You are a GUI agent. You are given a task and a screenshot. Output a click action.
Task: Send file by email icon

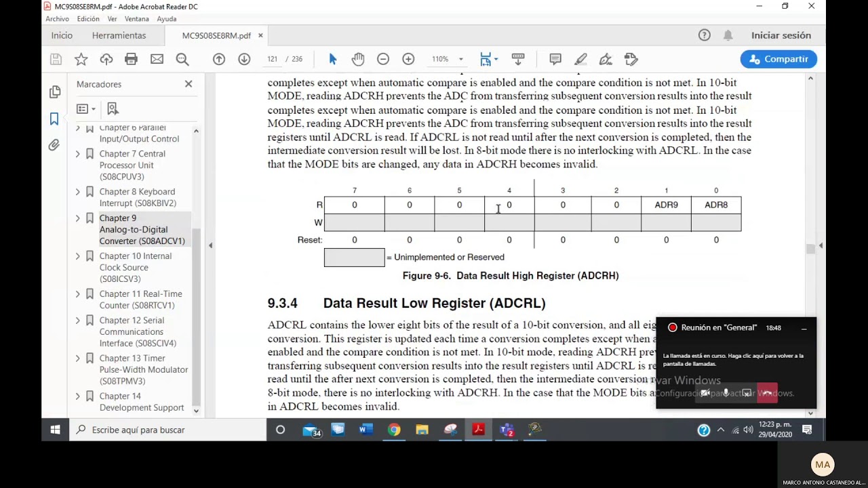157,59
